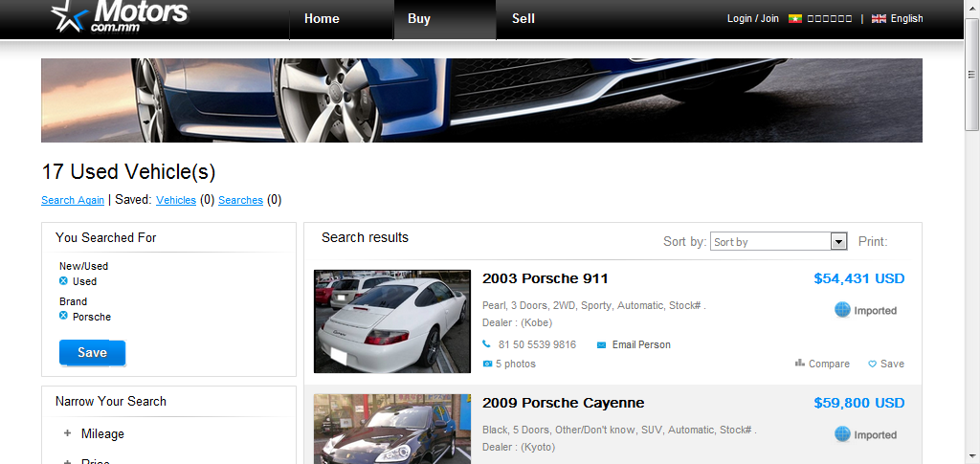Click the black Porsche Cayenne thumbnail

coord(391,429)
